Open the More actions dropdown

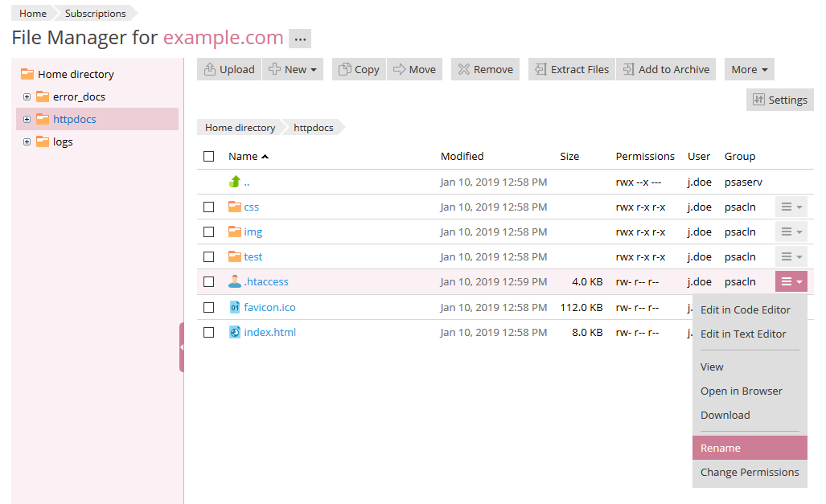tap(749, 69)
